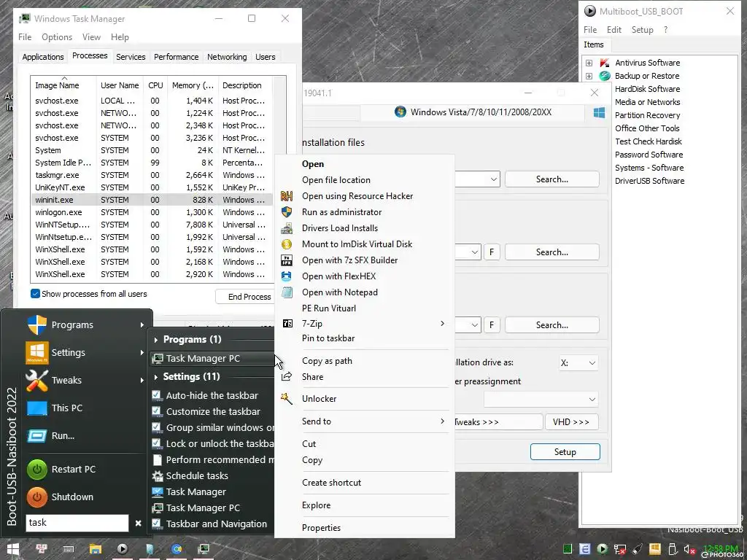Click the 7z SFX Builder icon
This screenshot has width=747, height=560.
pos(286,260)
